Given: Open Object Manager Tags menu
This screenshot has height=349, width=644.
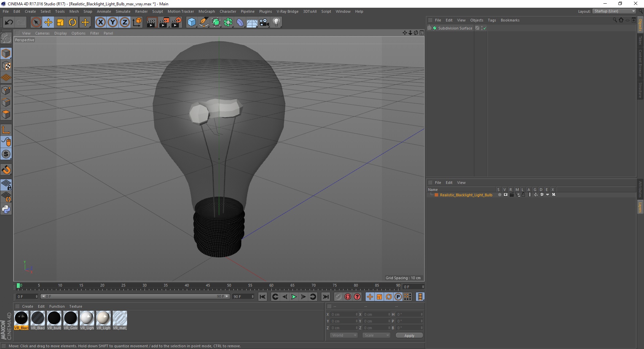Looking at the screenshot, I should pos(492,20).
